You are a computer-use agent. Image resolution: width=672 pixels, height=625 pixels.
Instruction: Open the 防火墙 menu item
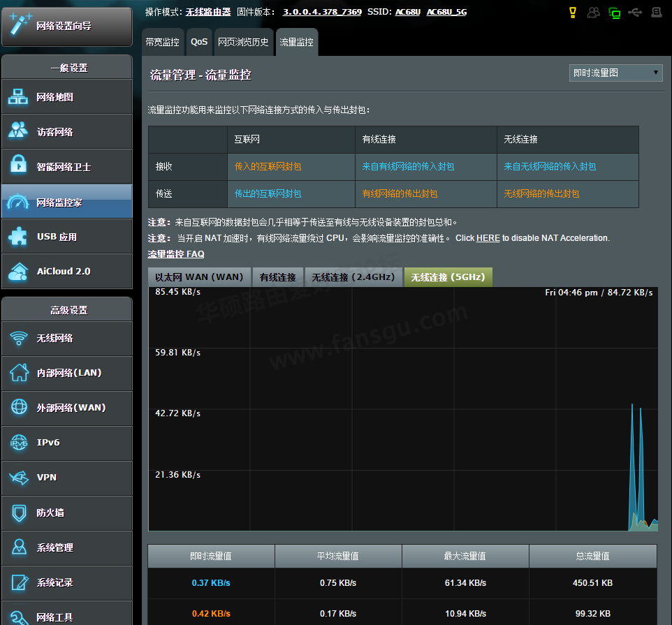coord(67,513)
